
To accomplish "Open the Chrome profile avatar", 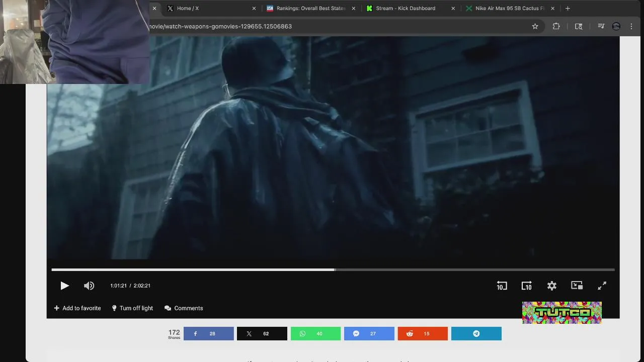I will [616, 26].
